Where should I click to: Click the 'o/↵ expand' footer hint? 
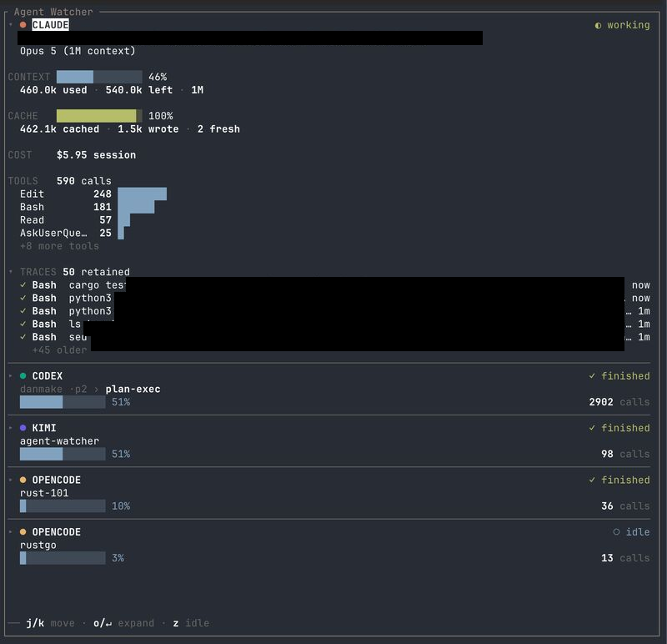click(123, 623)
